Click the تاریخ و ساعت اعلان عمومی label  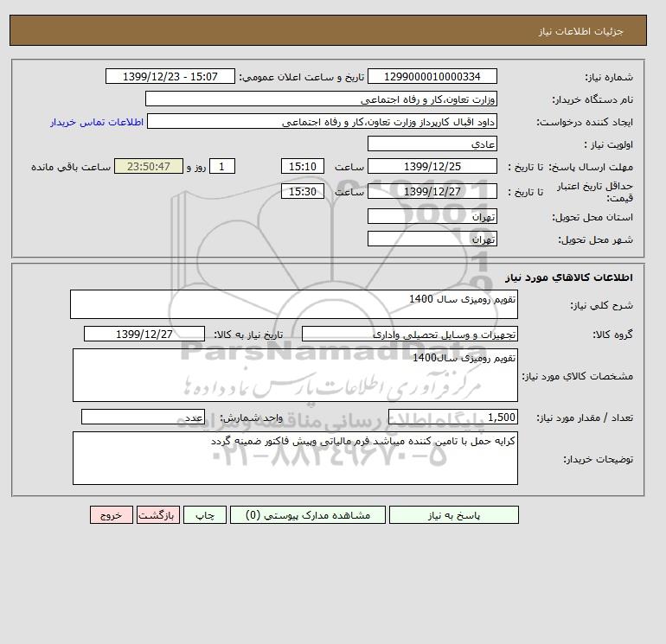[302, 77]
